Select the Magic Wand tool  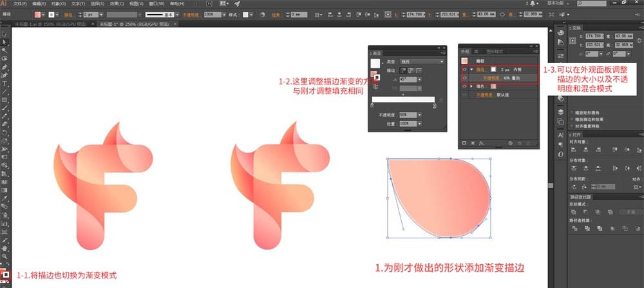[x=5, y=50]
